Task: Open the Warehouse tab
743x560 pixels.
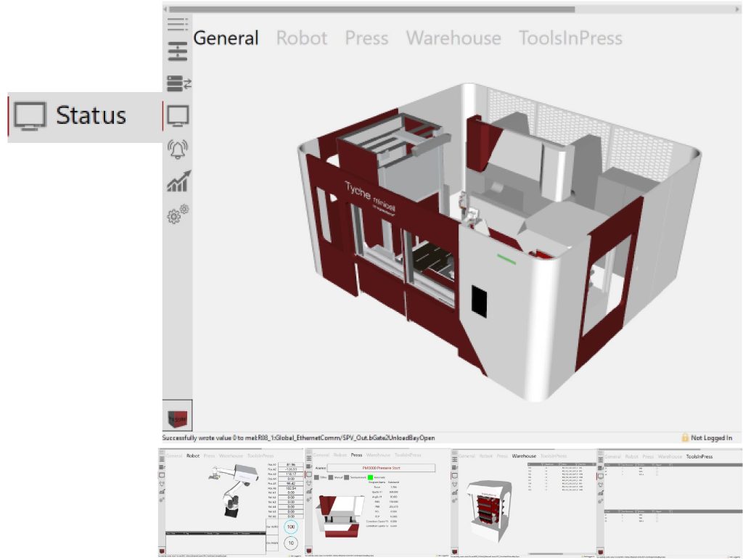Action: coord(453,38)
